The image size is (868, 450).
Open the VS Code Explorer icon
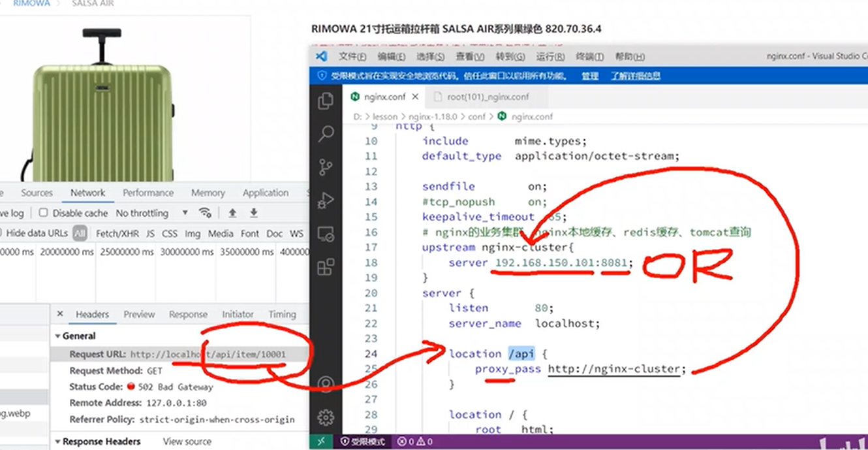click(x=325, y=101)
